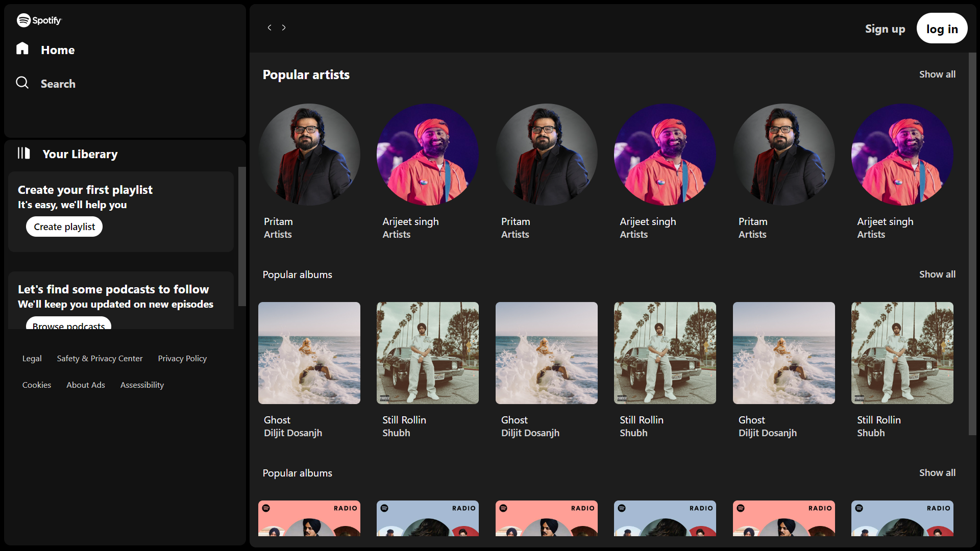
Task: Select first Arijeet singh artist photo
Action: [428, 155]
